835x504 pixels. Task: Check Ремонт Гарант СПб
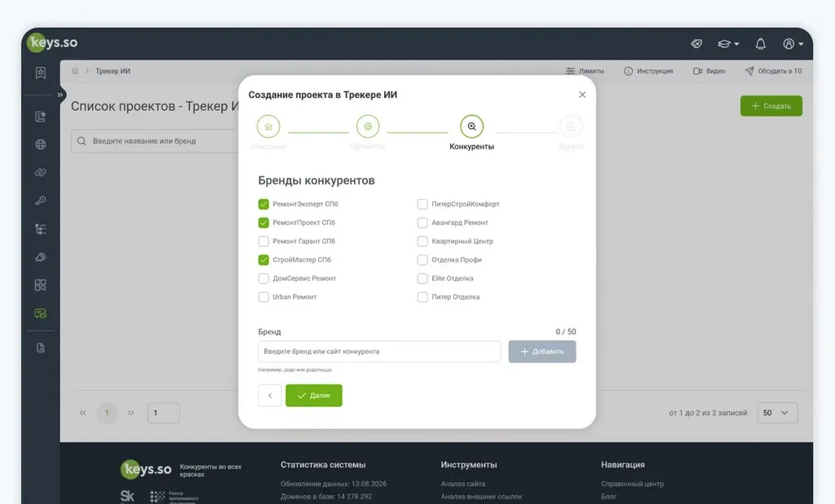coord(263,241)
